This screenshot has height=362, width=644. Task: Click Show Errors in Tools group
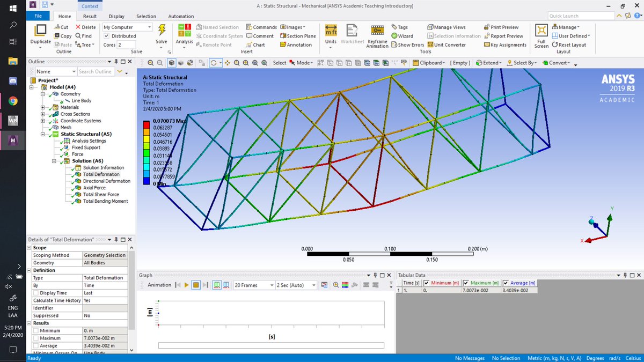point(407,45)
